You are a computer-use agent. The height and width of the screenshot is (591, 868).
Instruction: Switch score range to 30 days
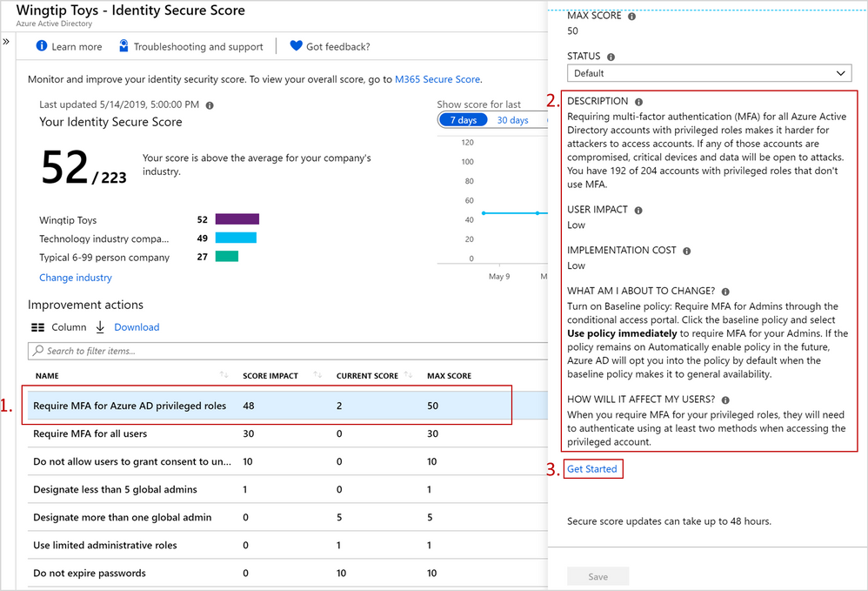[512, 120]
